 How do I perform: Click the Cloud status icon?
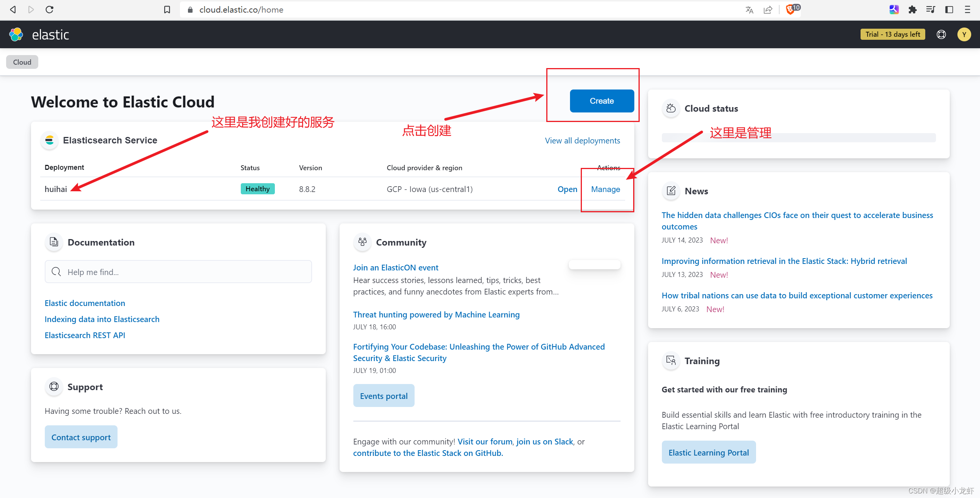(671, 108)
